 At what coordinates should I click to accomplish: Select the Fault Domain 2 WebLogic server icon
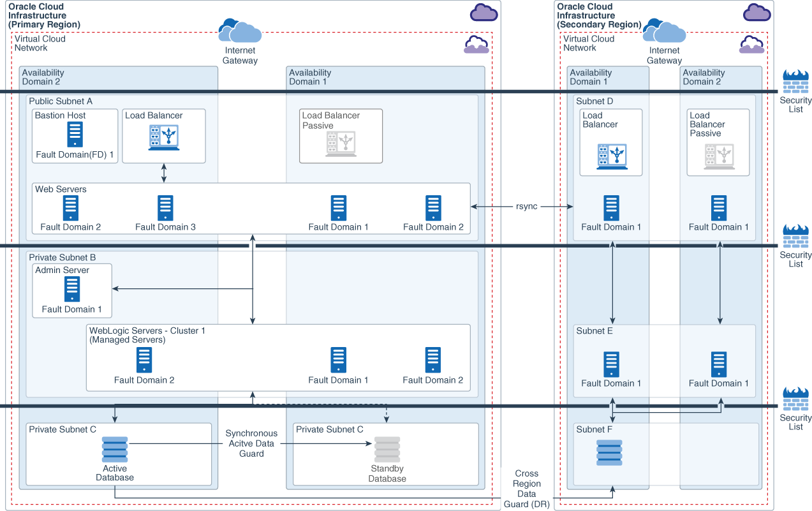pyautogui.click(x=144, y=360)
